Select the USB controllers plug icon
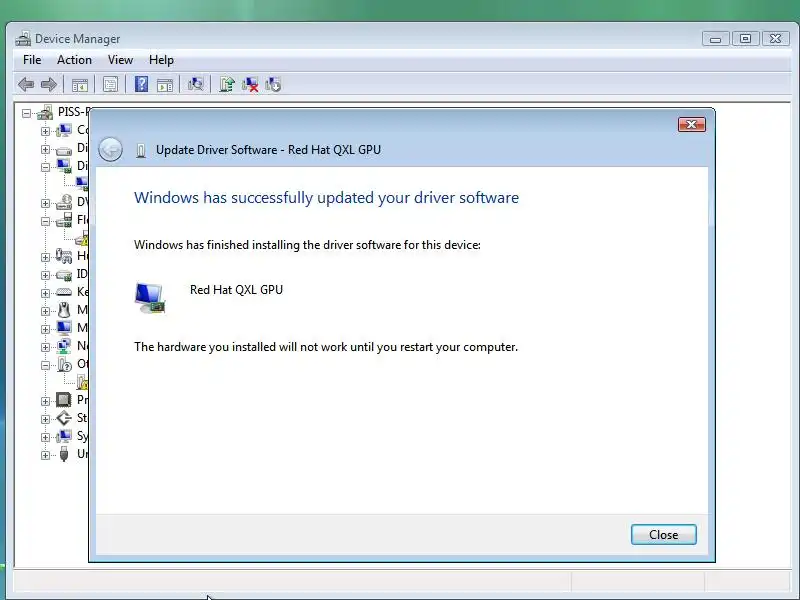 [64, 454]
